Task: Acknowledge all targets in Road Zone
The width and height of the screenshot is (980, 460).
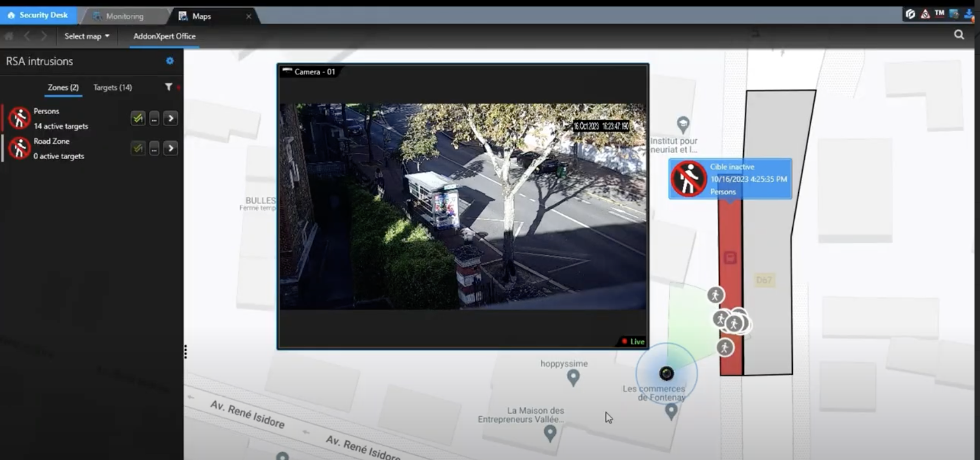Action: [x=138, y=148]
